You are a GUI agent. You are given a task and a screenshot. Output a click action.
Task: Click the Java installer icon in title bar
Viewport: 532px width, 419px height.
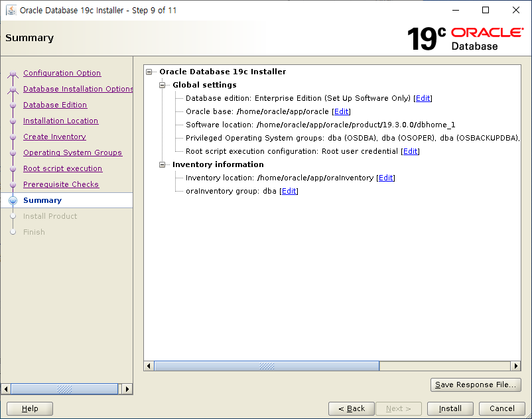click(x=11, y=10)
